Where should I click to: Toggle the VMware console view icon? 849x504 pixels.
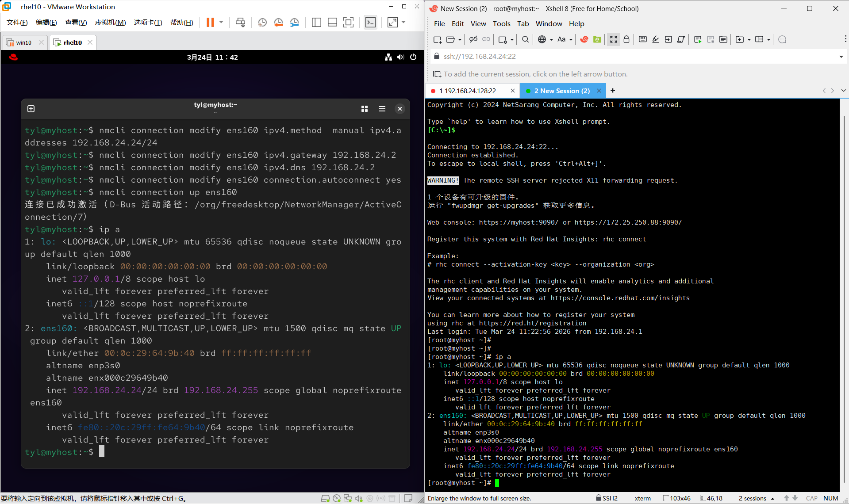370,22
